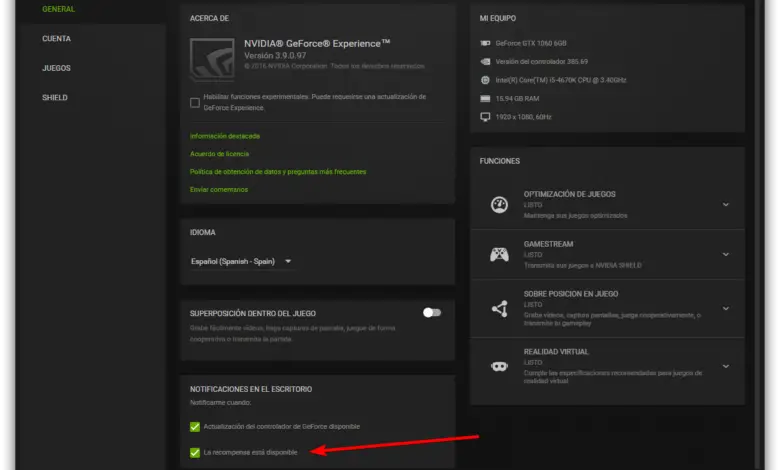780x470 pixels.
Task: Click the Intel Core CPU icon
Action: [485, 80]
